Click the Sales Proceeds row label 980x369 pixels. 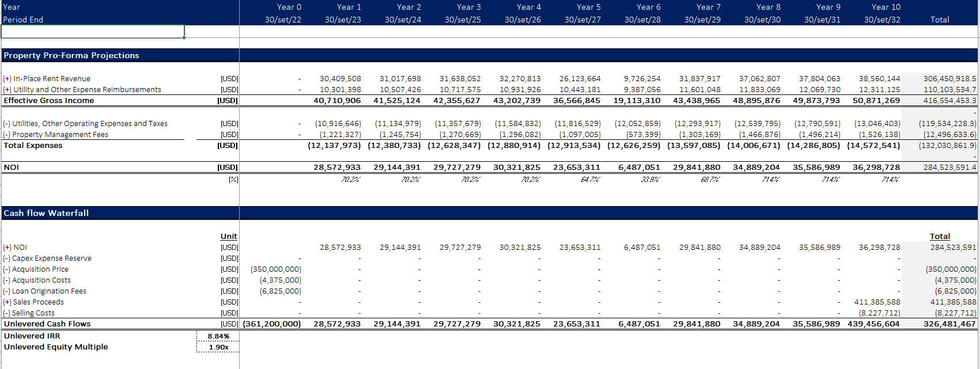(x=33, y=302)
